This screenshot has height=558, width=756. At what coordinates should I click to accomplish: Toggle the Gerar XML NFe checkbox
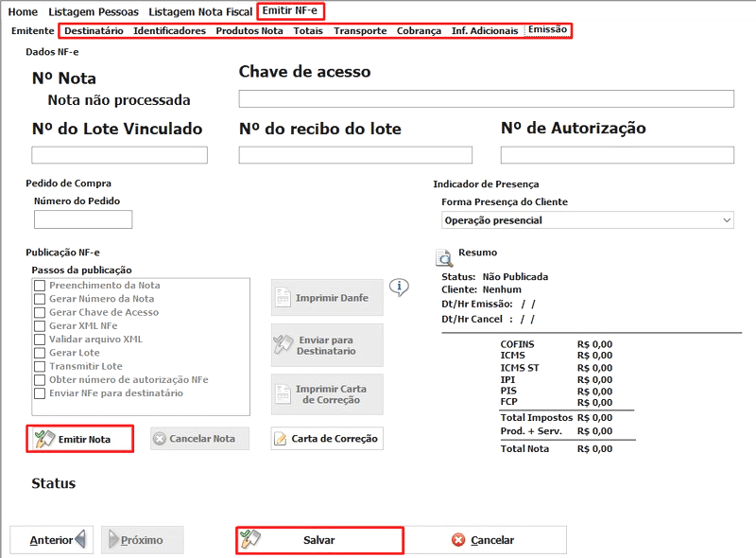tap(40, 325)
